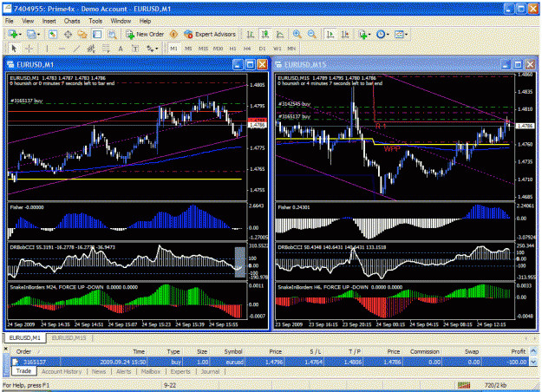Click the terminal list scroll-down arrow
Viewport: 542px width, 392px height.
tap(533, 362)
